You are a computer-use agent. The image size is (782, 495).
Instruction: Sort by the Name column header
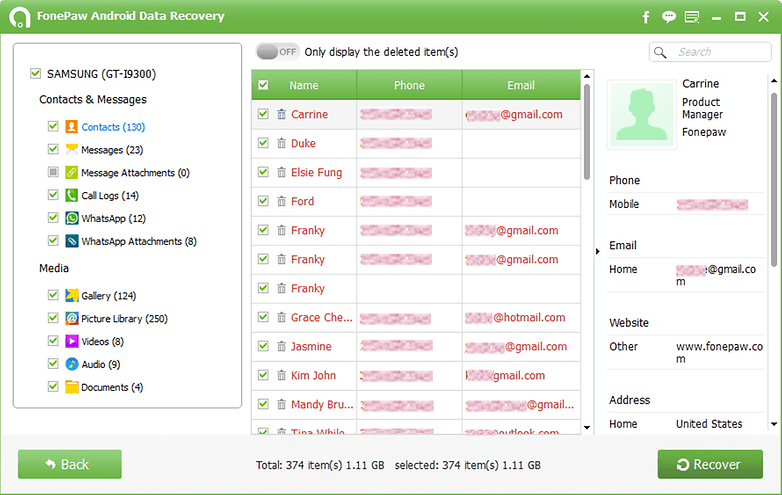[x=304, y=85]
